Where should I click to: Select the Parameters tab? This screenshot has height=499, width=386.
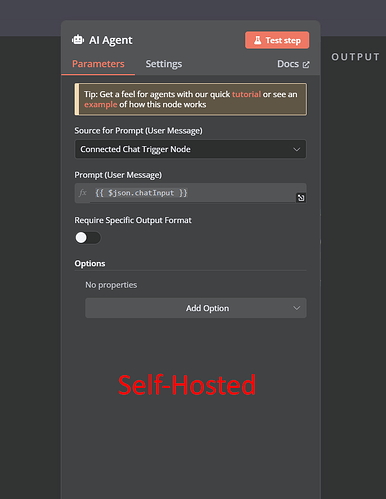(x=98, y=64)
